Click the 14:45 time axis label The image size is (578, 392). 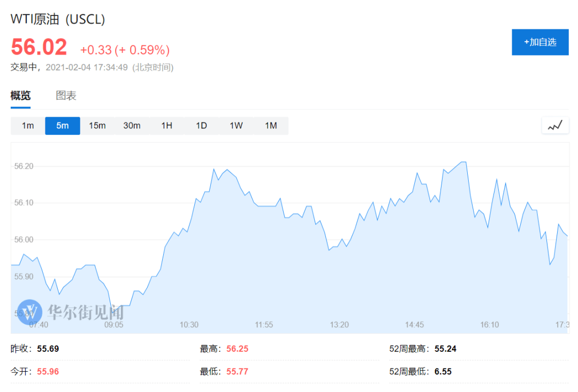[x=414, y=325]
